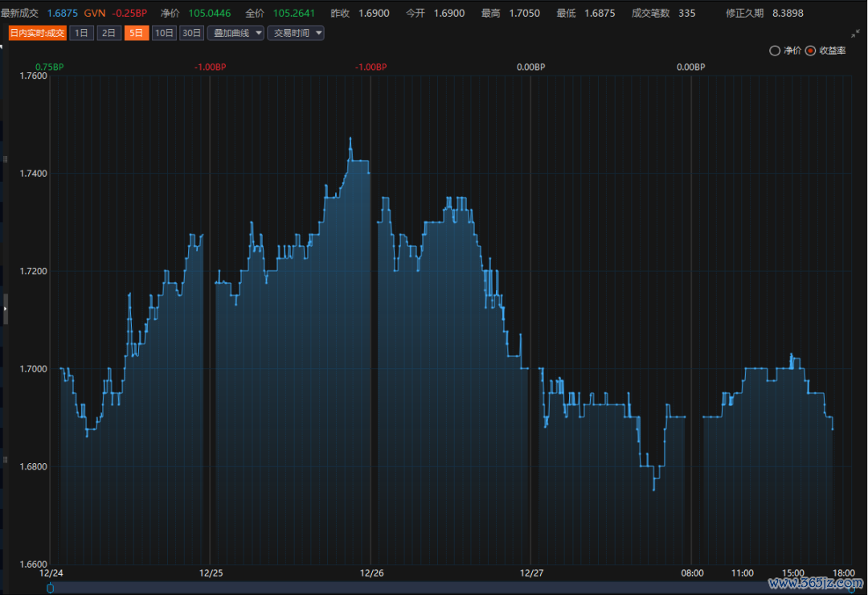Click the 全价 value 105.2641
868x595 pixels.
(x=294, y=14)
